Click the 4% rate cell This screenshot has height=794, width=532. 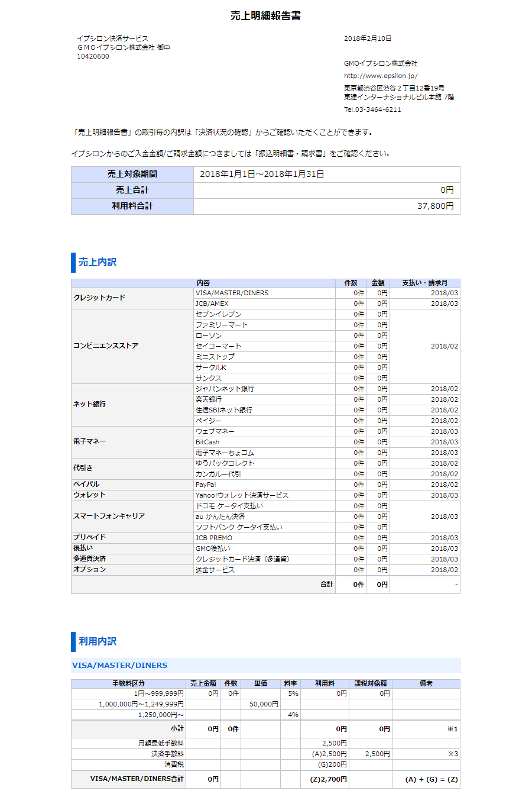[291, 715]
